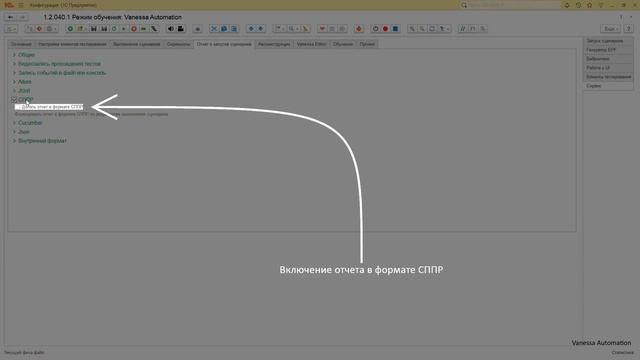This screenshot has width=640, height=360.
Task: Go forward with the right arrow button
Action: [22, 18]
